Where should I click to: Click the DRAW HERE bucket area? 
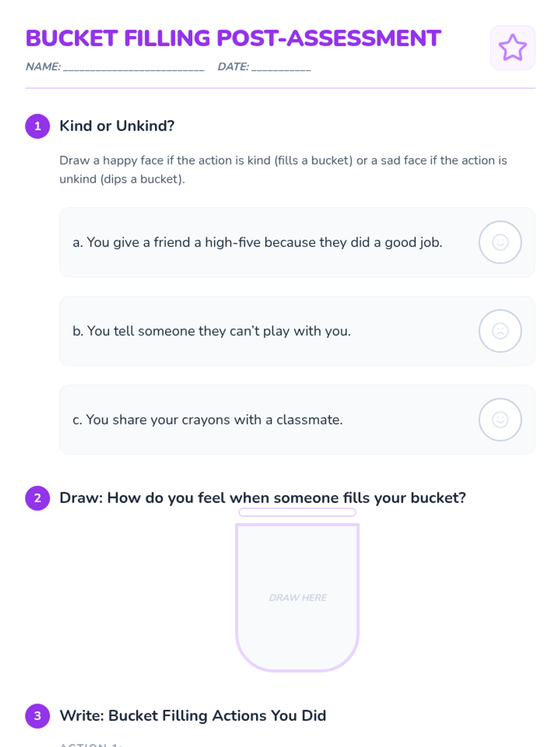pyautogui.click(x=297, y=598)
